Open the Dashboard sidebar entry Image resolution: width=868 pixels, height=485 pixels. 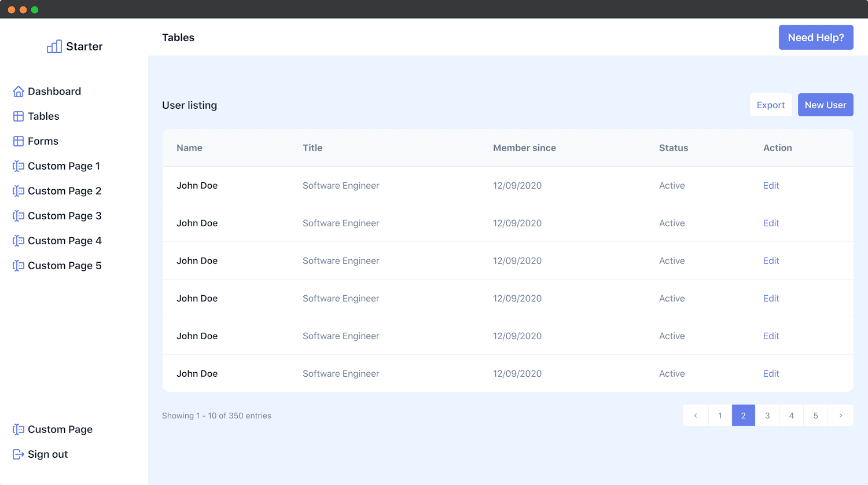(x=54, y=91)
